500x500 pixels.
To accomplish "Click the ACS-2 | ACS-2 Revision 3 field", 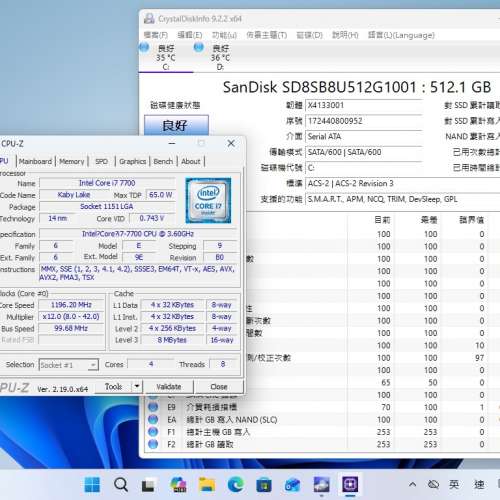I will click(403, 184).
